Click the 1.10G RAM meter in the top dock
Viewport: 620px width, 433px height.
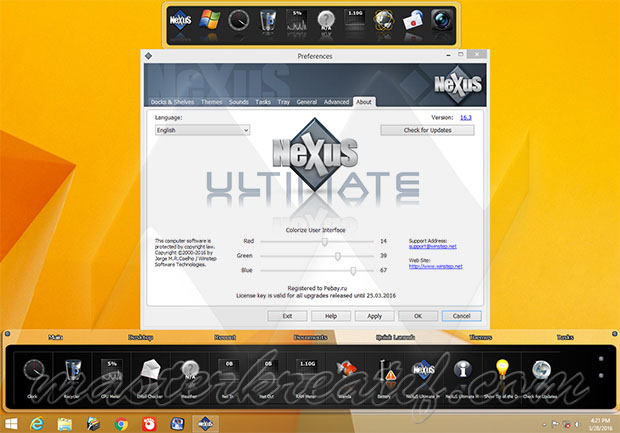(x=355, y=20)
